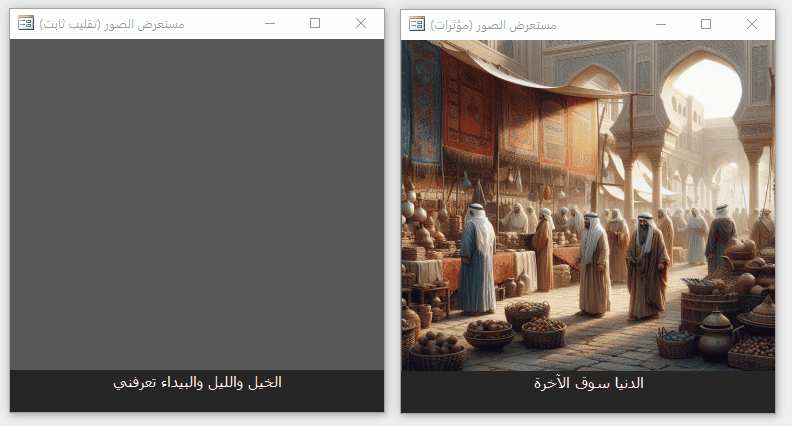
Task: Close the static flip (تقليب ثابت) viewer window
Action: coord(361,23)
